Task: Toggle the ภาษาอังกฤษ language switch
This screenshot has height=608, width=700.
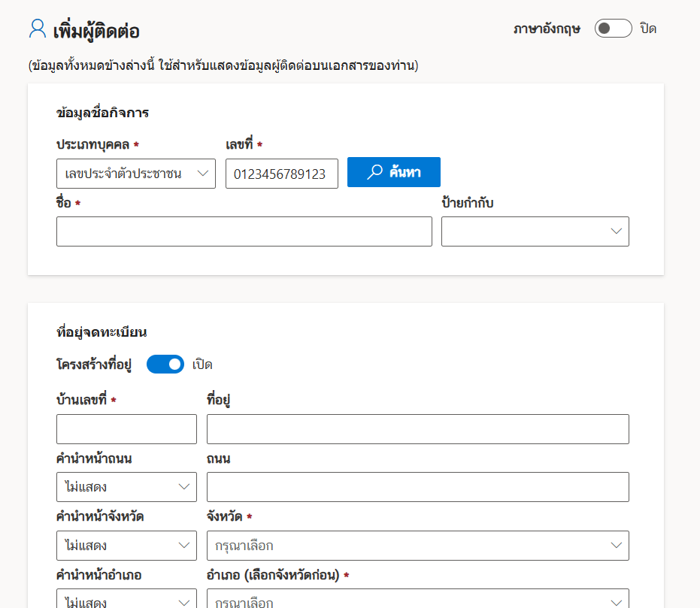Action: 613,29
